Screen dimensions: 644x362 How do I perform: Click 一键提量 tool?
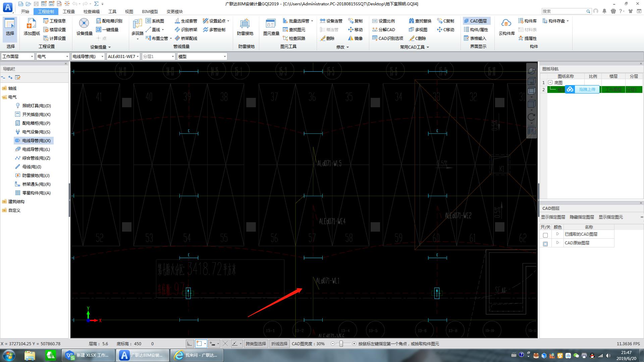[x=107, y=29]
